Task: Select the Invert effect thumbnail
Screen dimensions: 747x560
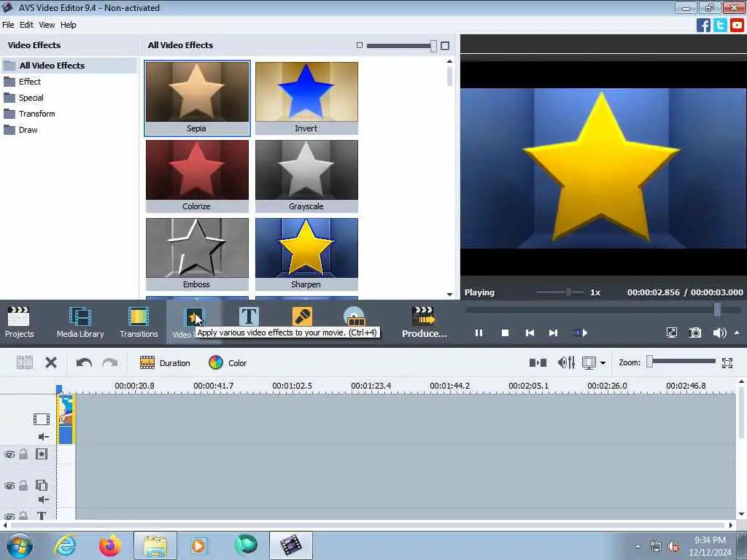Action: pos(306,98)
